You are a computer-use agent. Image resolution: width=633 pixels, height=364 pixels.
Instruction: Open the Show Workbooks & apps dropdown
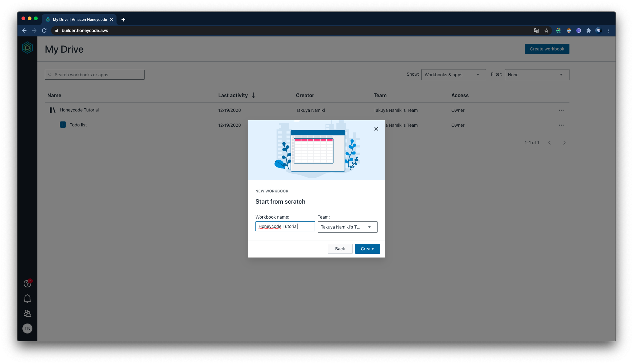click(x=454, y=75)
